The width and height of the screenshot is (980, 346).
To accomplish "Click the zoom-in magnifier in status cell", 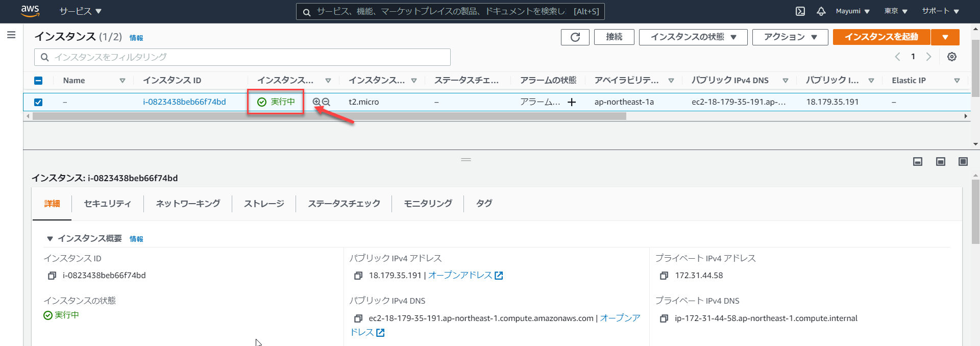I will pyautogui.click(x=316, y=102).
